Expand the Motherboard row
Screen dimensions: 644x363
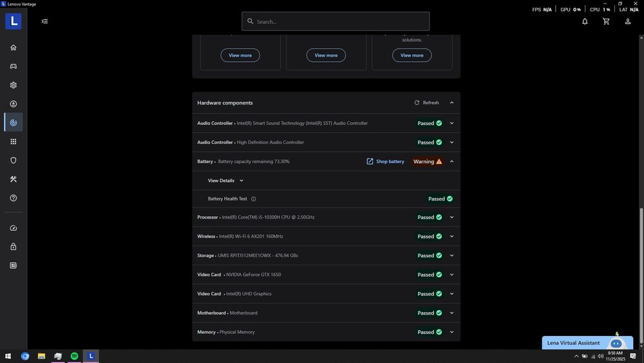pyautogui.click(x=452, y=313)
